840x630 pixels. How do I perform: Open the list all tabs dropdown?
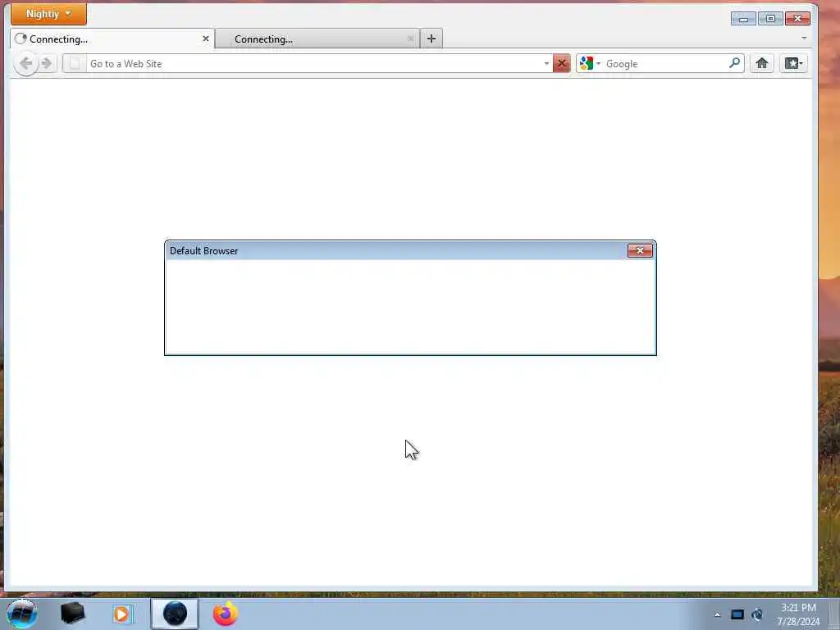coord(804,38)
